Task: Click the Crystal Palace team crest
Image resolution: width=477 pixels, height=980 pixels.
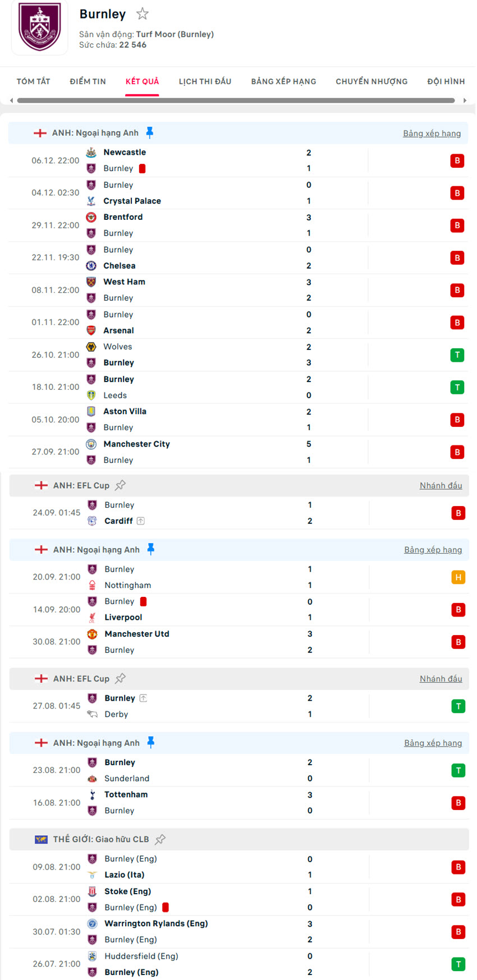Action: point(91,201)
